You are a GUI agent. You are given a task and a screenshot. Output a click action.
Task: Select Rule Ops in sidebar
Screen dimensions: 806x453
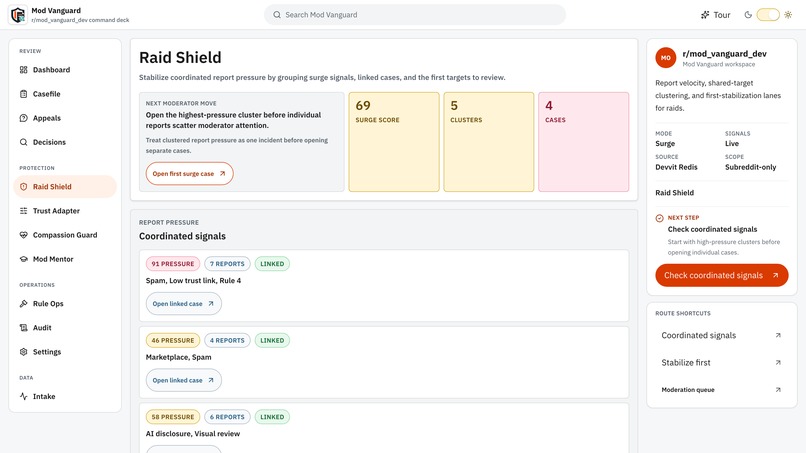point(65,304)
